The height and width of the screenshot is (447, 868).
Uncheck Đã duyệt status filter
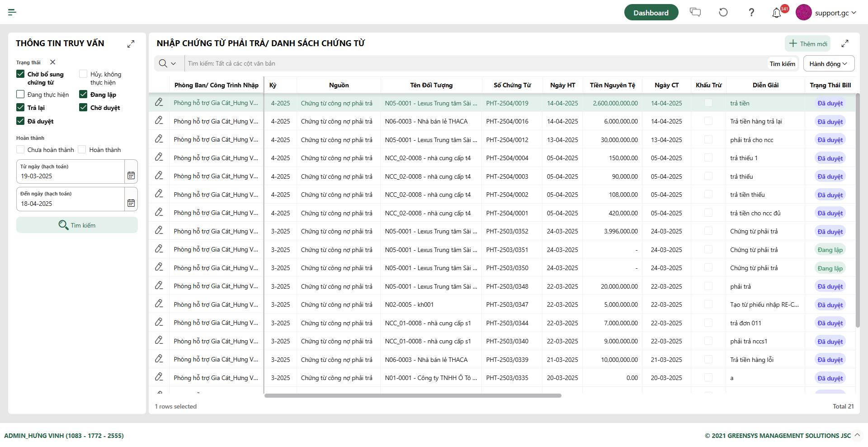tap(20, 121)
